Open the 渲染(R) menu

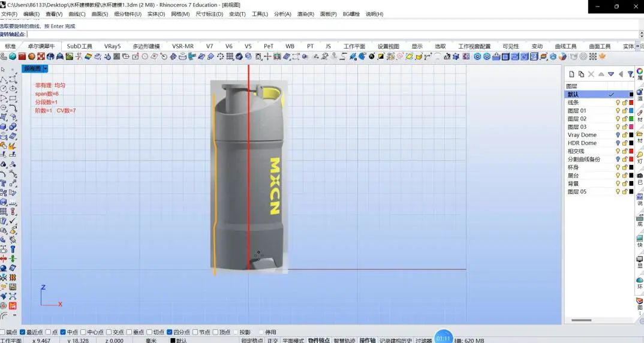(306, 14)
